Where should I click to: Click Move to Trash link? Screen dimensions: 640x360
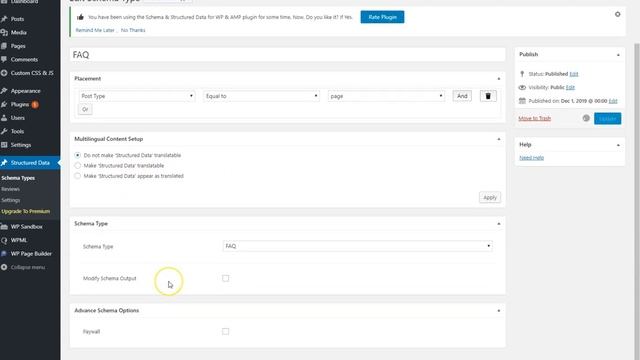point(534,118)
